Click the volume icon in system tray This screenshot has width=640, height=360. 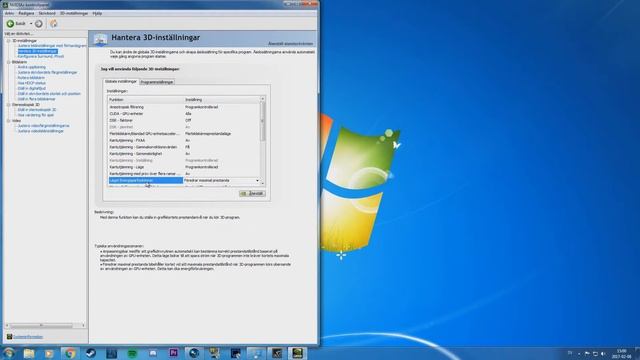coord(603,353)
